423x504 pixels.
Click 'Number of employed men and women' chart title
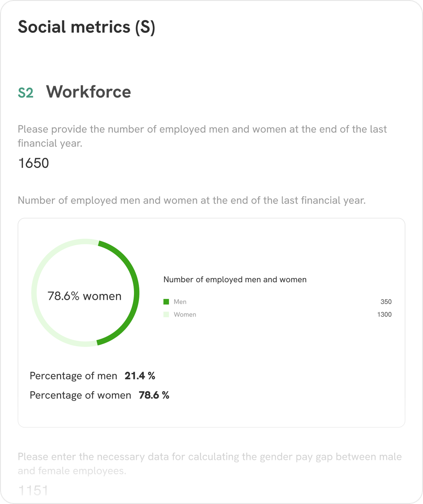click(235, 280)
